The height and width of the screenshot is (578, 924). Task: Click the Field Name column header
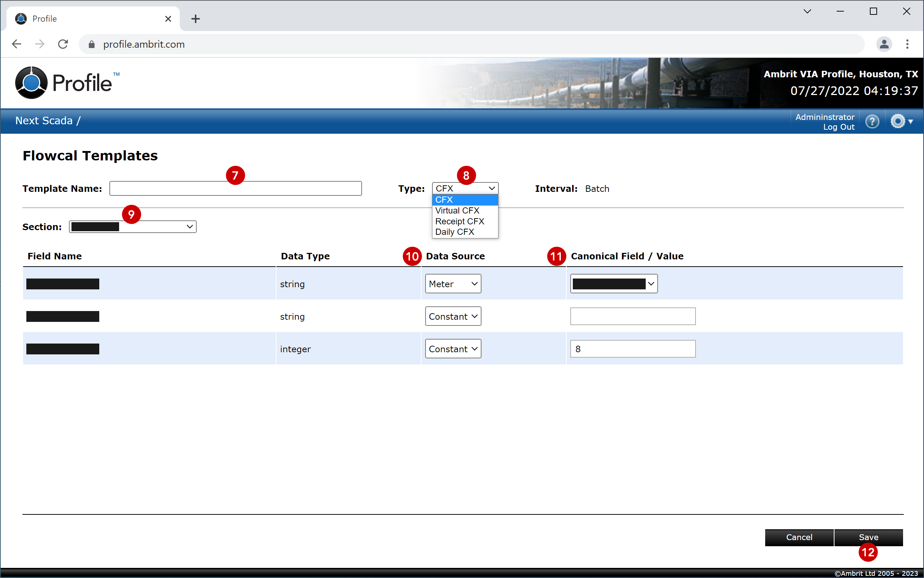(x=55, y=256)
